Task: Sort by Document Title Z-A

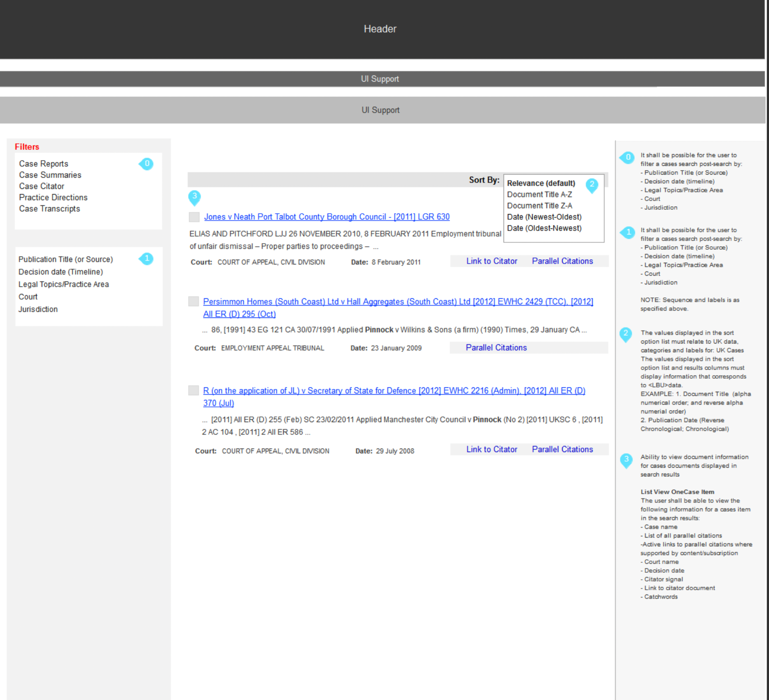Action: (x=539, y=206)
